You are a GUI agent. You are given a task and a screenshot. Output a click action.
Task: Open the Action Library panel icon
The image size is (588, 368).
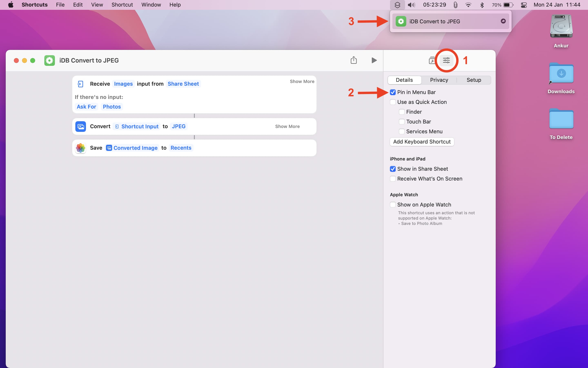click(432, 60)
